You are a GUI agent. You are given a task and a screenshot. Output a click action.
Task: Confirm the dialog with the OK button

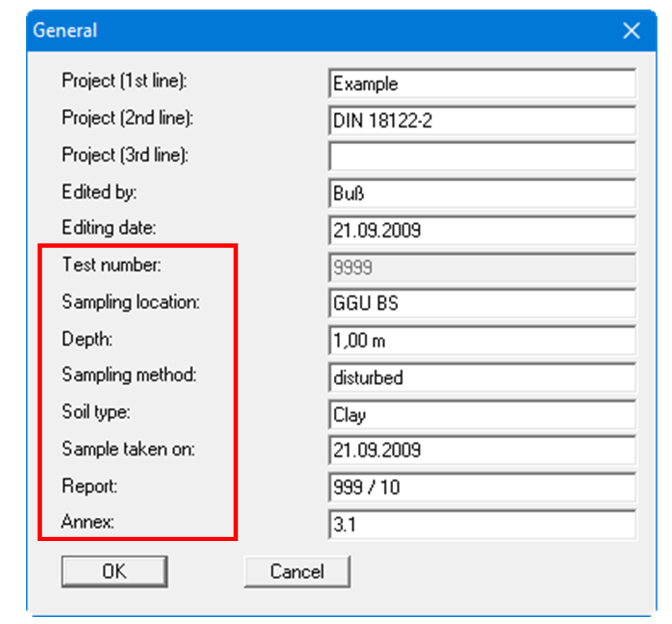pyautogui.click(x=114, y=572)
